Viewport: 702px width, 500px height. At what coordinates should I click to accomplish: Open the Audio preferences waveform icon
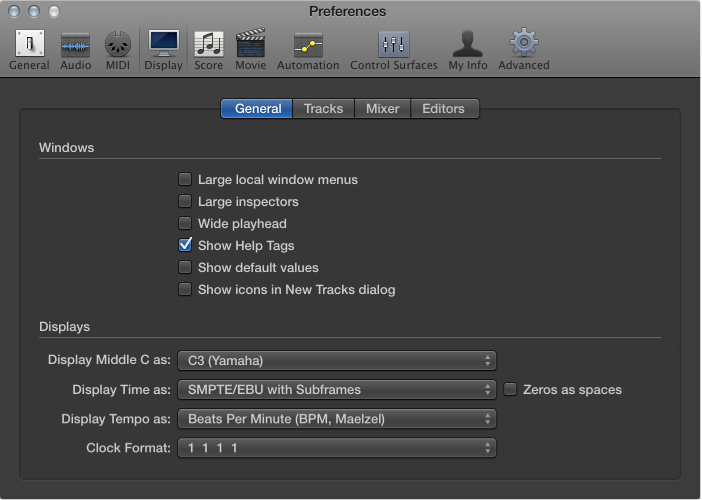click(x=75, y=45)
